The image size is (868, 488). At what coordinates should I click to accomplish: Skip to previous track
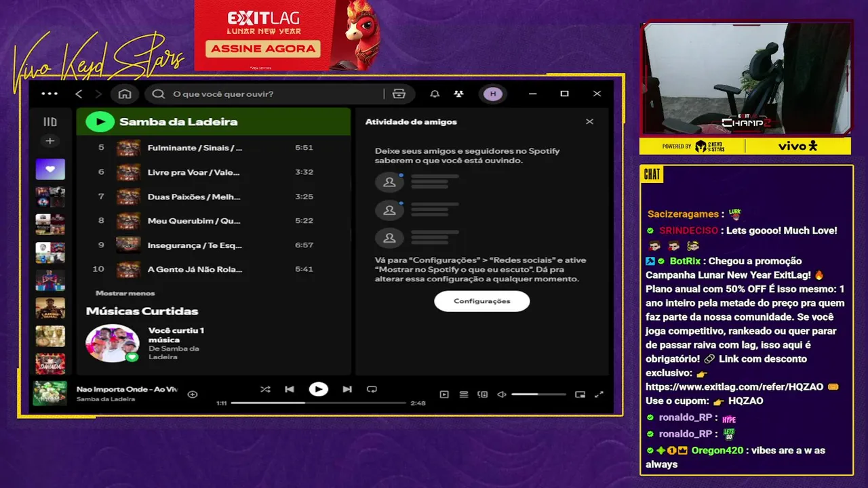(x=290, y=389)
